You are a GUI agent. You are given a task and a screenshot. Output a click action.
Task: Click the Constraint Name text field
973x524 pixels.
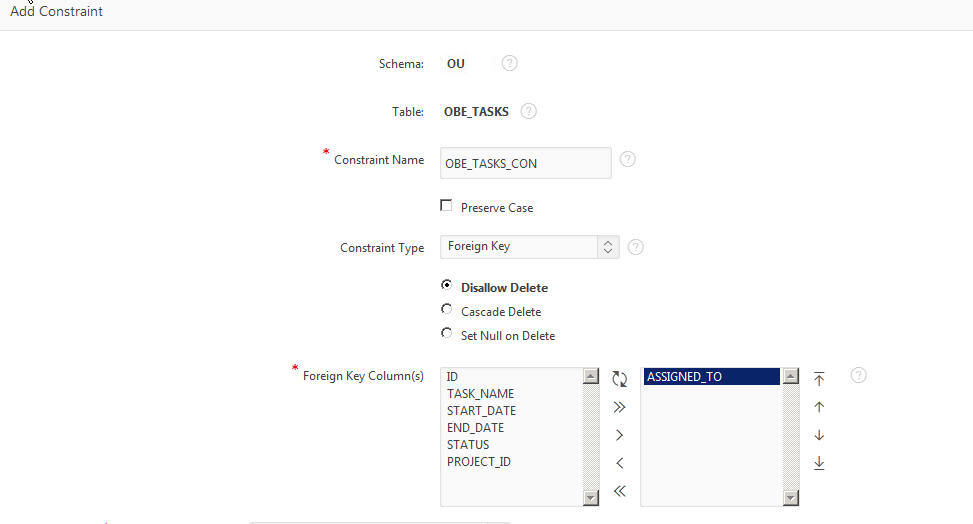(525, 163)
